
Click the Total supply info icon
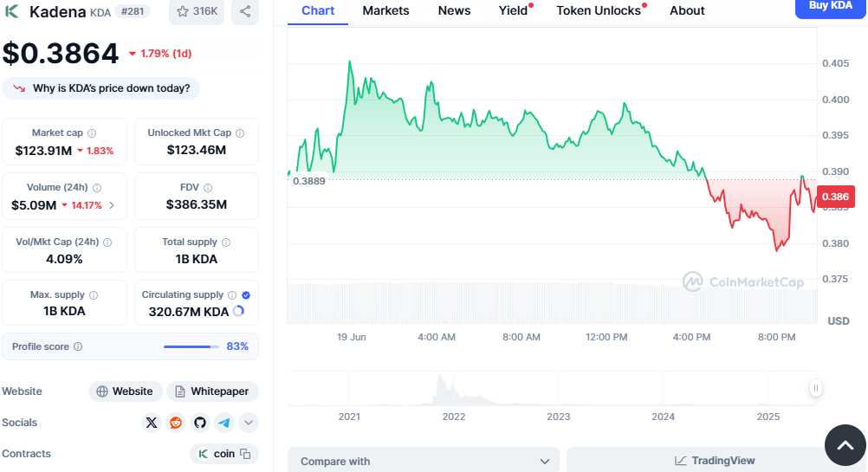(x=226, y=242)
